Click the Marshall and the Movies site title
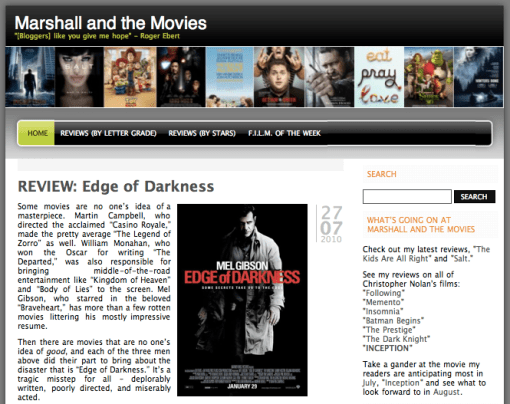The height and width of the screenshot is (404, 510). (x=111, y=23)
